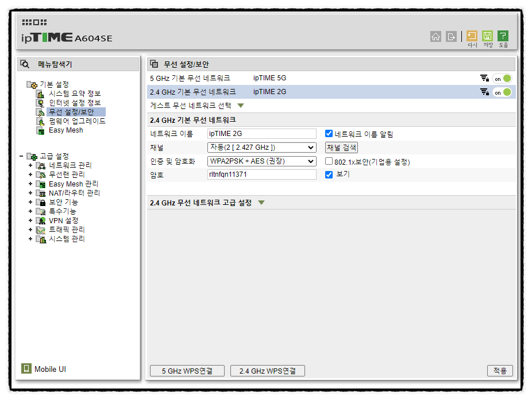Open Easy Mesh 관리 menu label
The height and width of the screenshot is (400, 532).
[74, 184]
